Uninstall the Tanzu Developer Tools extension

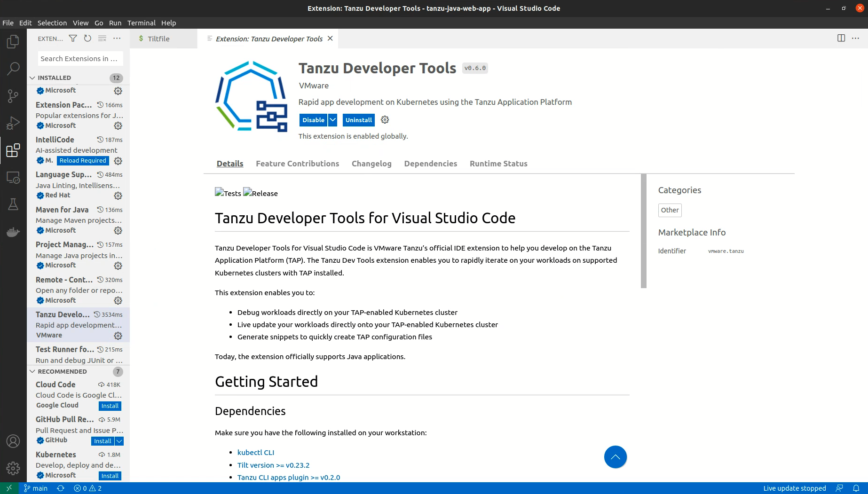(359, 120)
